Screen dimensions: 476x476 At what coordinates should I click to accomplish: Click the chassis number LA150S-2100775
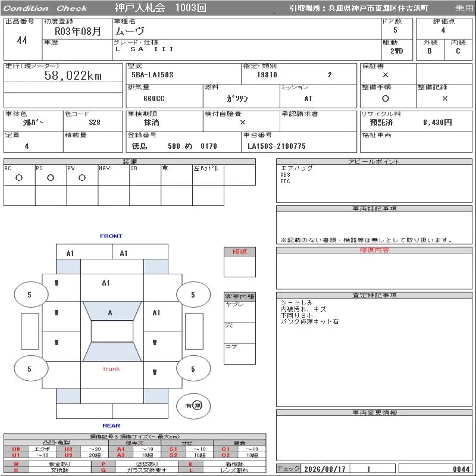277,146
